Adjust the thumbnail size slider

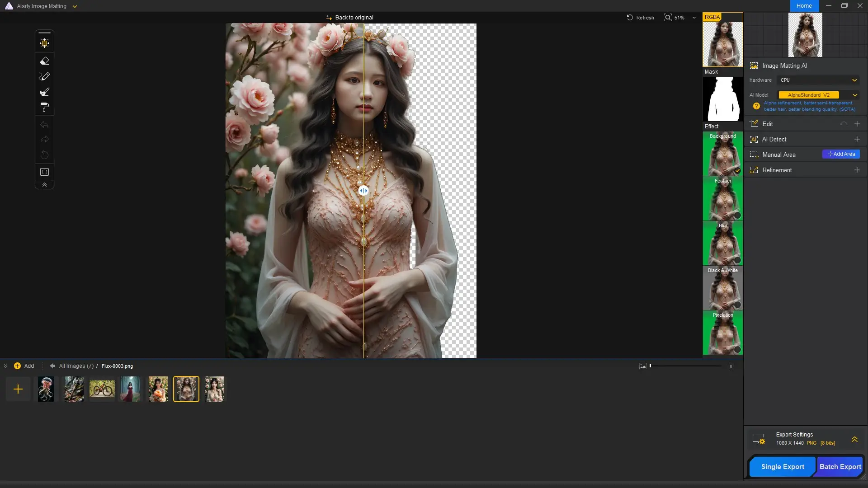coord(651,366)
